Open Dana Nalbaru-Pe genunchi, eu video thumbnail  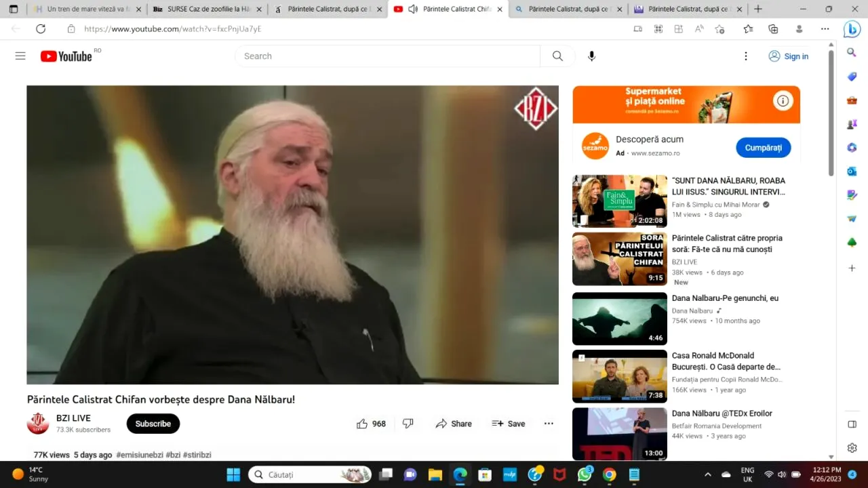[619, 319]
